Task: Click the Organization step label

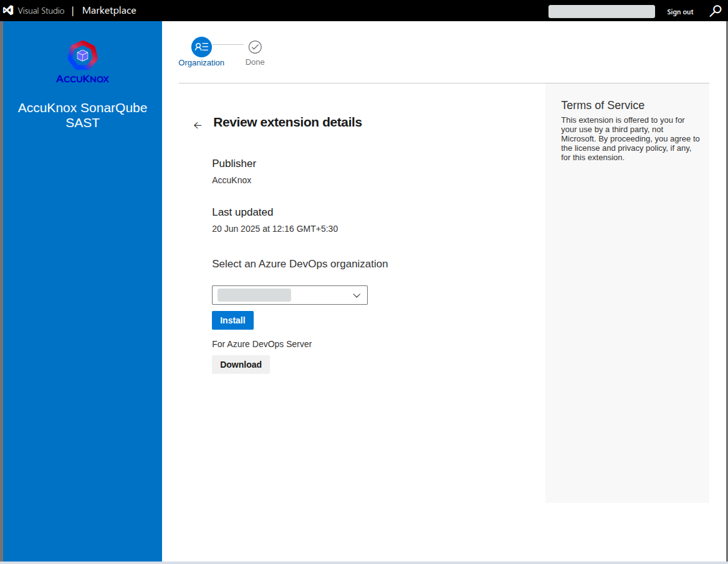Action: pyautogui.click(x=201, y=63)
